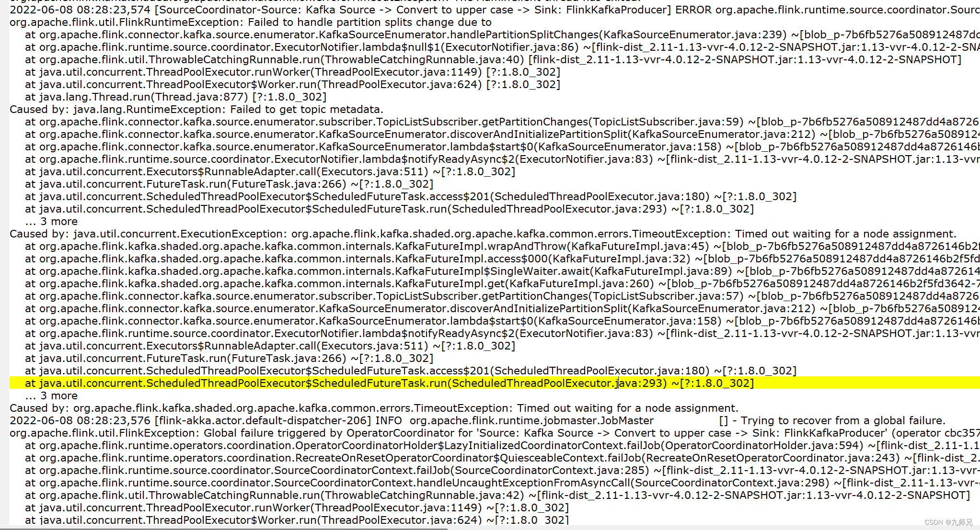
Task: Click the JobMaster global failure recovery line
Action: pyautogui.click(x=490, y=420)
